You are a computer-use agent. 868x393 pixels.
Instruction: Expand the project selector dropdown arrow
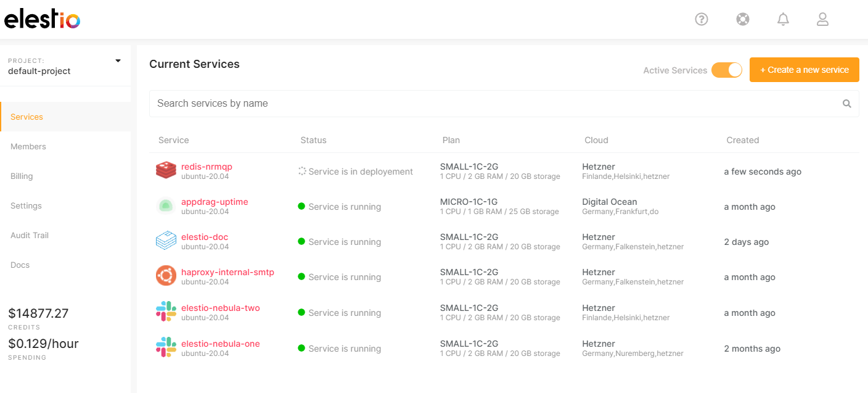[118, 61]
